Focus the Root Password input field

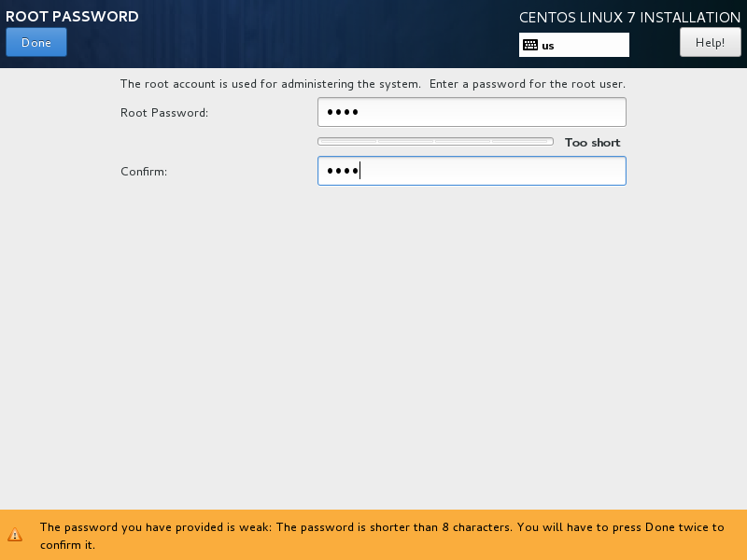[472, 112]
